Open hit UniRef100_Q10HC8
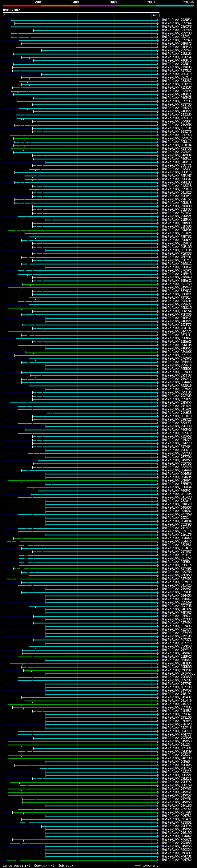 pos(176,413)
